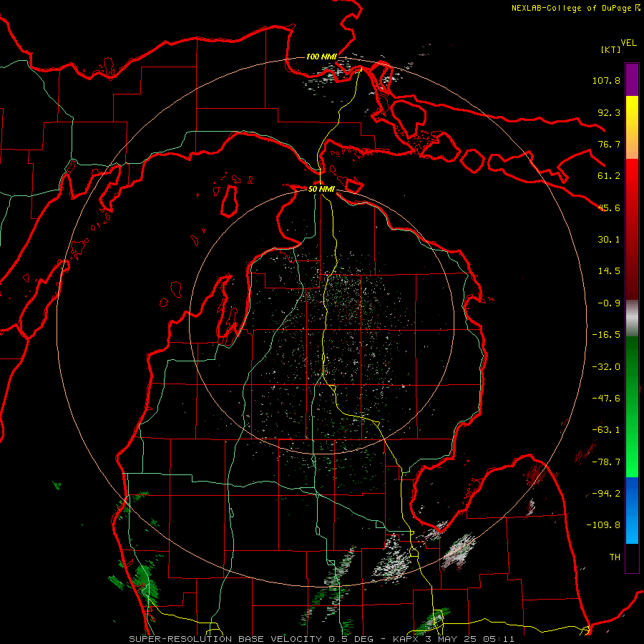Click the -16.5 velocity scale value
This screenshot has width=644, height=644.
pos(606,335)
